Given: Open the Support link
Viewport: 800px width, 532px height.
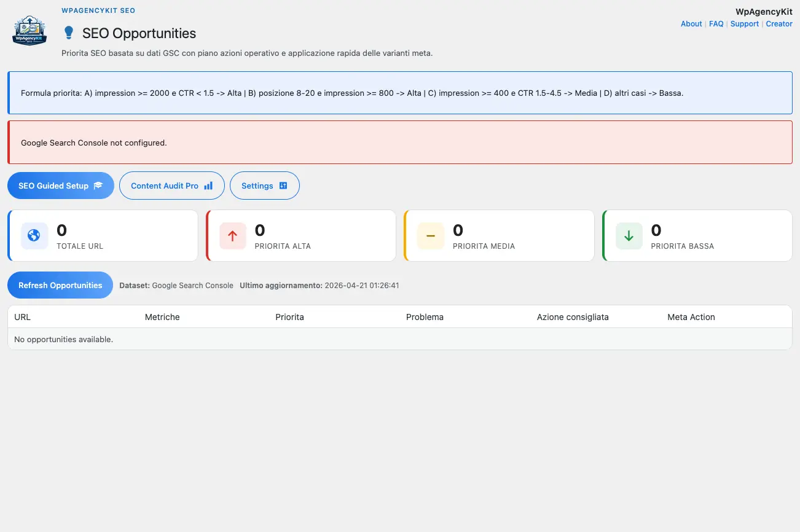Looking at the screenshot, I should click(745, 24).
